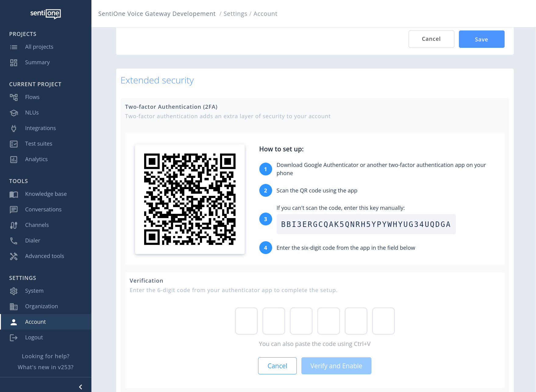Focus the fourth verification digit box
The image size is (536, 392).
[328, 321]
